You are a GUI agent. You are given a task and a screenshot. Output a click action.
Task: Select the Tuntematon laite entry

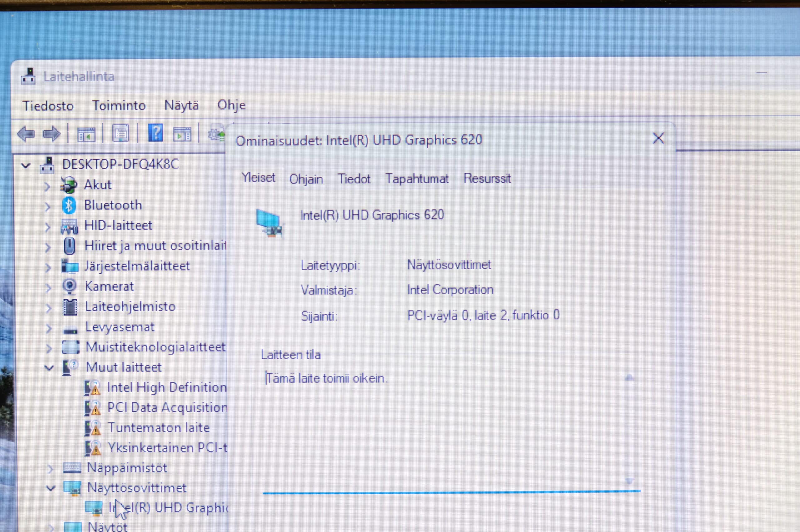[x=159, y=428]
